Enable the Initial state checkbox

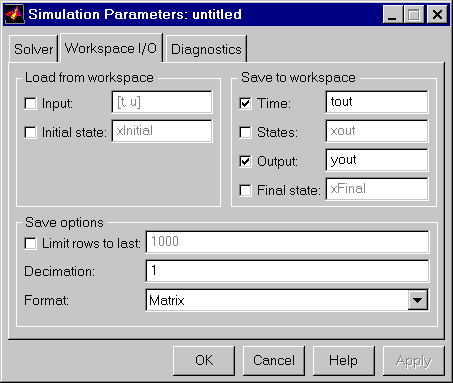pos(30,132)
